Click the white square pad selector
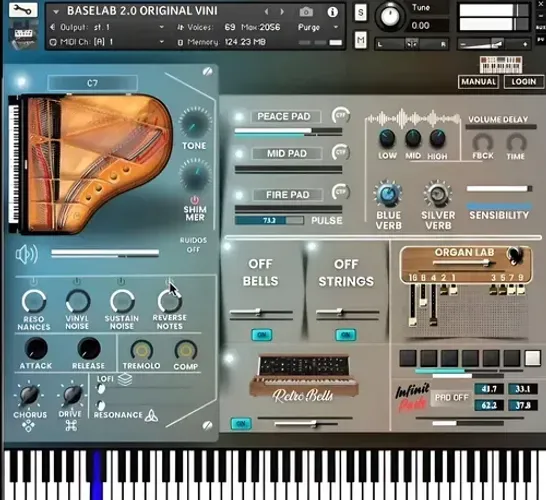This screenshot has width=546, height=500. tap(532, 358)
